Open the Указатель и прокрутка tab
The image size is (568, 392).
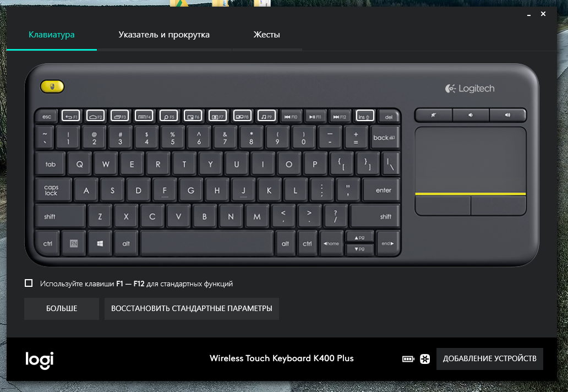tap(164, 35)
